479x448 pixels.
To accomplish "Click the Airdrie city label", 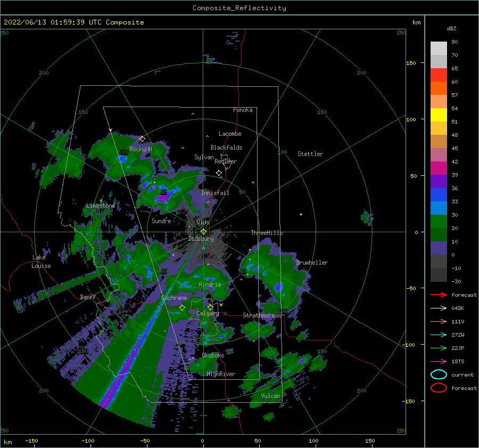I will 210,284.
